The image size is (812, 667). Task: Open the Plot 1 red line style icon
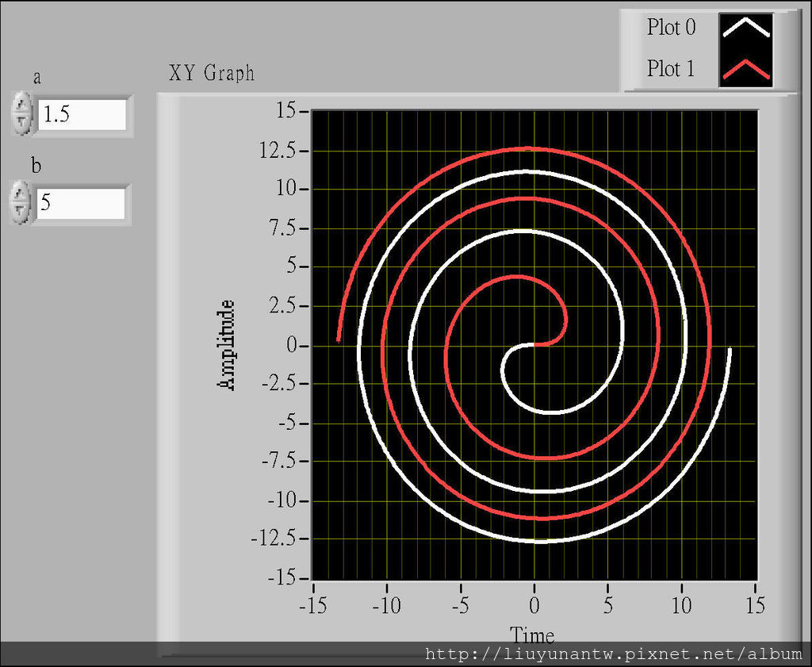point(745,70)
